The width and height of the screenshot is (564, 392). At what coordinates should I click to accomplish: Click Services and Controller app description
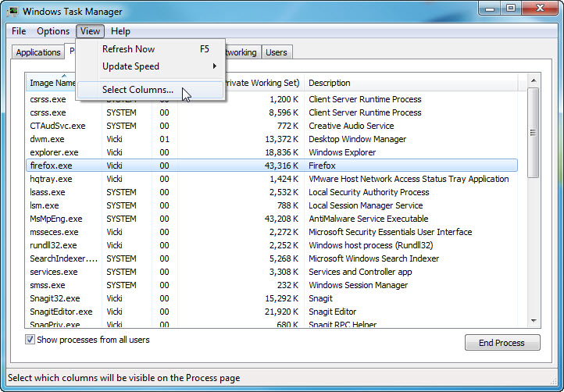click(x=360, y=273)
